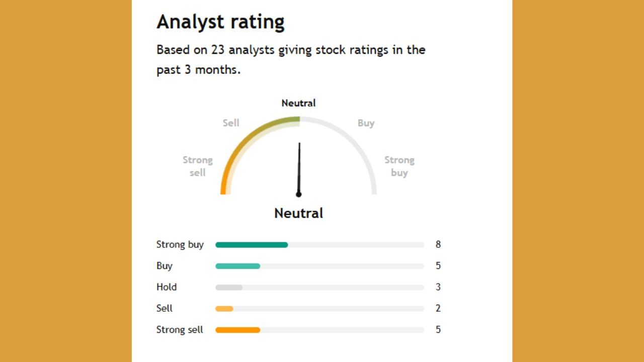Click the small Neutral label above gauge
This screenshot has height=362, width=644.
pos(298,103)
